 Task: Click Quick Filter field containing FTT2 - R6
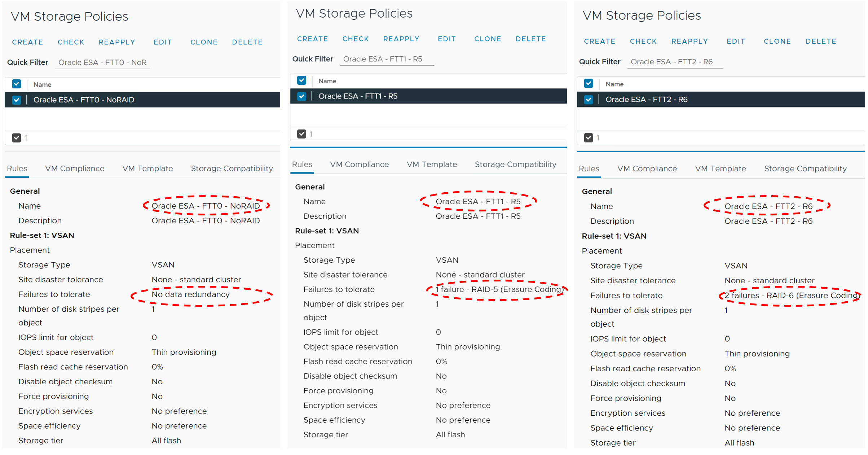674,62
